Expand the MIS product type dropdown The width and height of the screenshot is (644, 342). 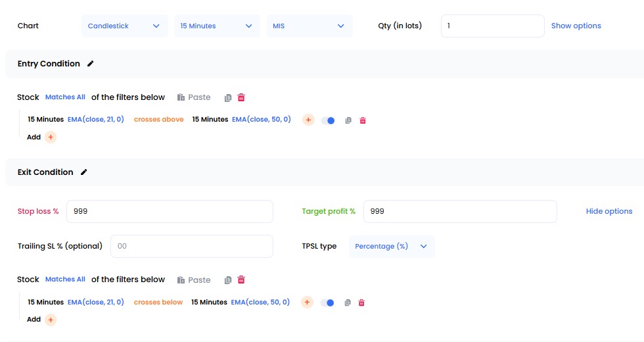coord(309,26)
